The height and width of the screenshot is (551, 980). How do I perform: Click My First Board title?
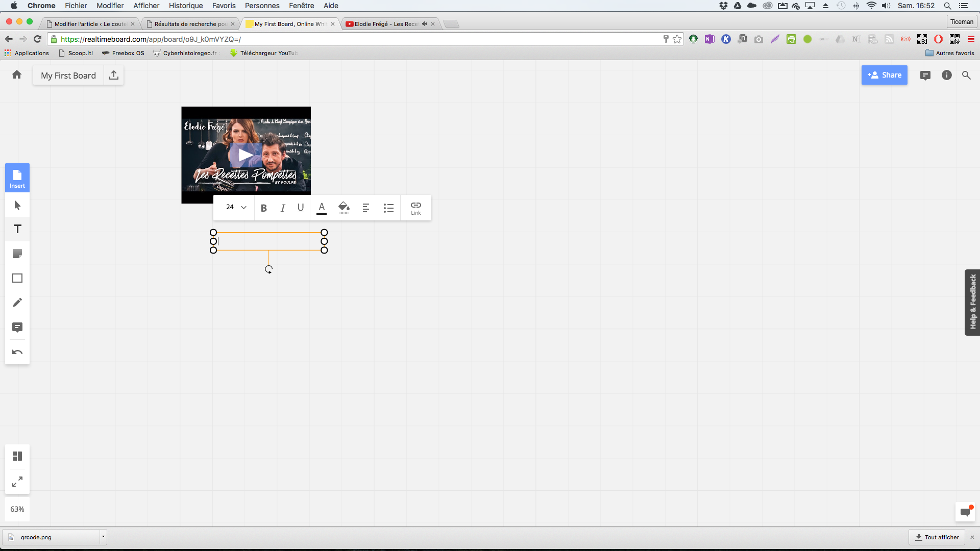coord(68,76)
